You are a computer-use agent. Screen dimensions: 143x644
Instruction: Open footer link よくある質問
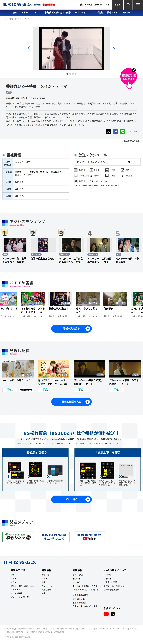(78, 575)
